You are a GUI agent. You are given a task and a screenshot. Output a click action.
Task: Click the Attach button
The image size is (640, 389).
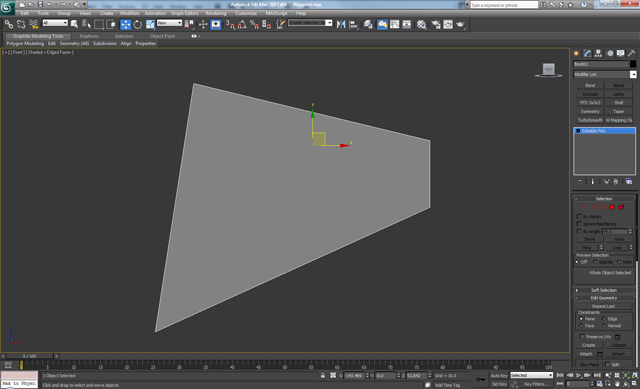tap(586, 354)
